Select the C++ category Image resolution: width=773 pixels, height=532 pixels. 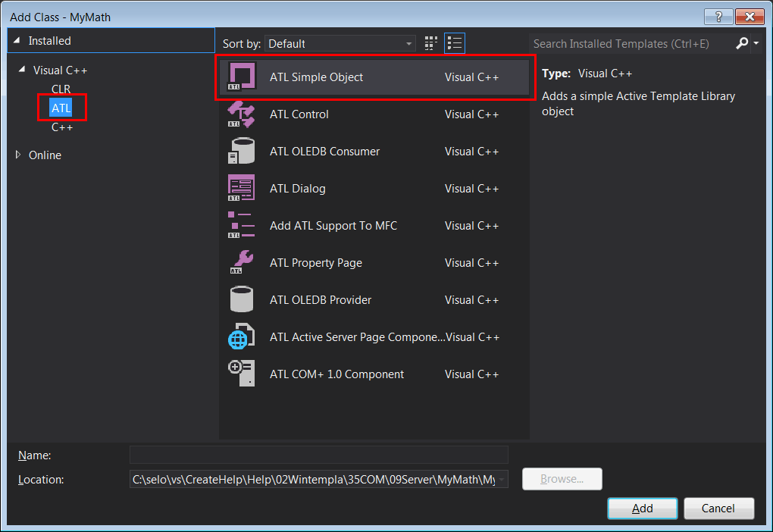[x=62, y=127]
